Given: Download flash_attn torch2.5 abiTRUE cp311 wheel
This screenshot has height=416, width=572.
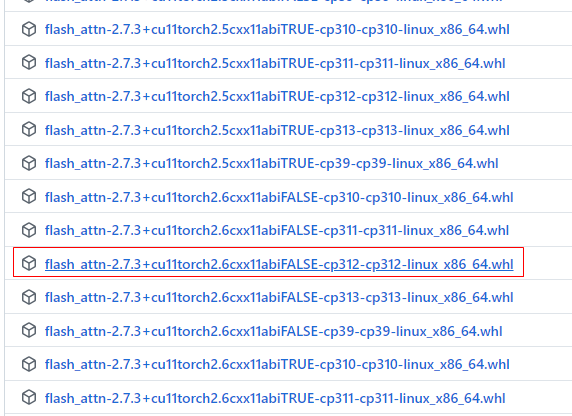Looking at the screenshot, I should click(275, 63).
